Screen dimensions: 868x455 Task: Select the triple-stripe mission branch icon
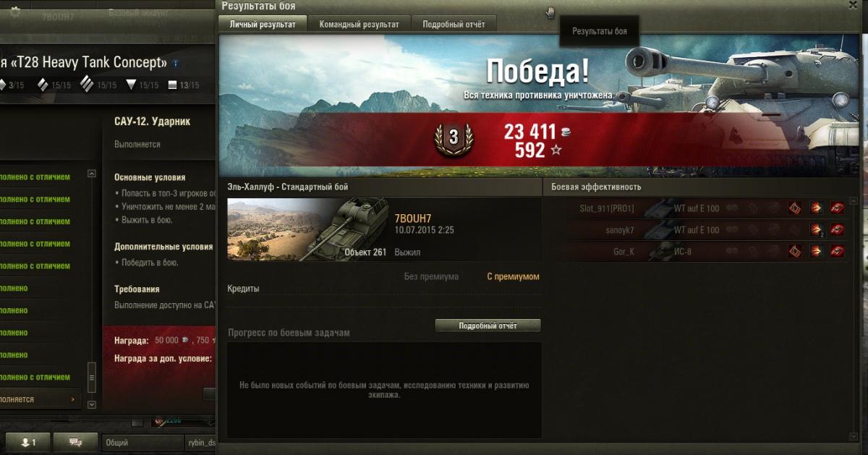tap(88, 84)
